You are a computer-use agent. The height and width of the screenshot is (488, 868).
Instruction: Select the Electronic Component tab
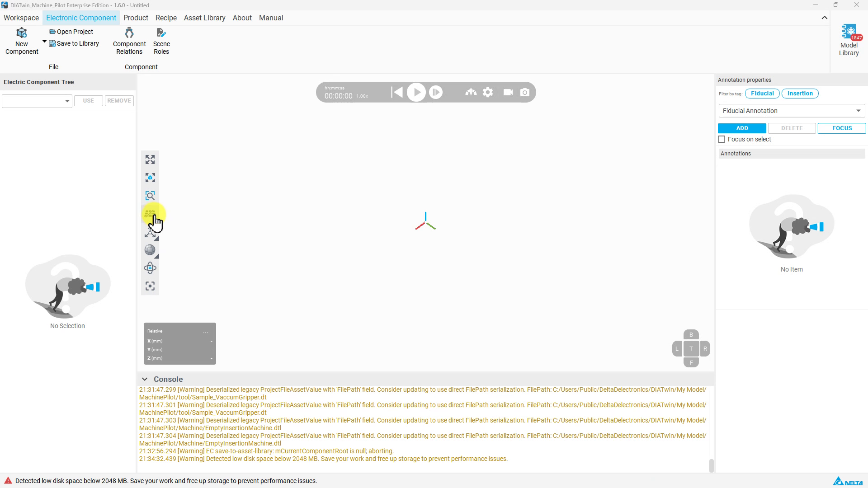click(81, 18)
